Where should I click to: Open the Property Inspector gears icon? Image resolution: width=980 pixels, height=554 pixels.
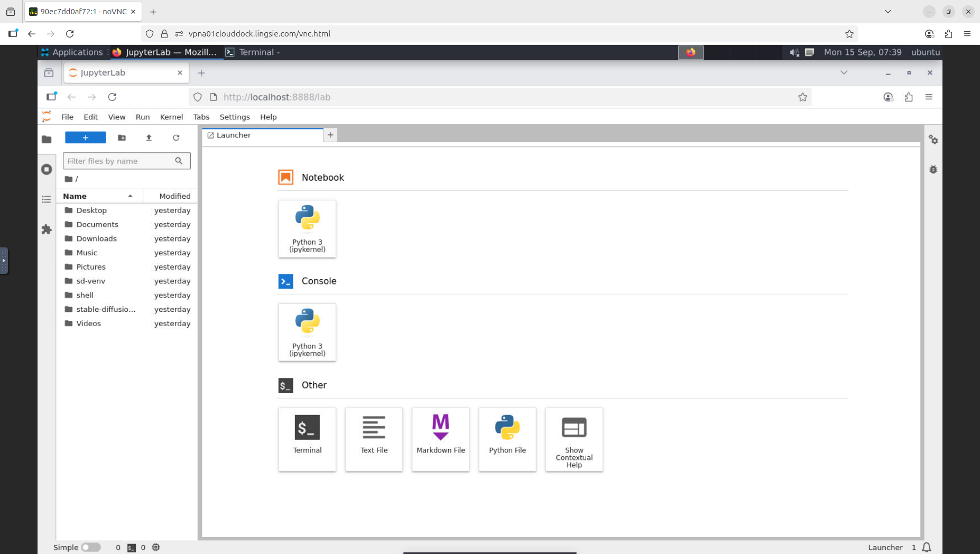pos(933,140)
